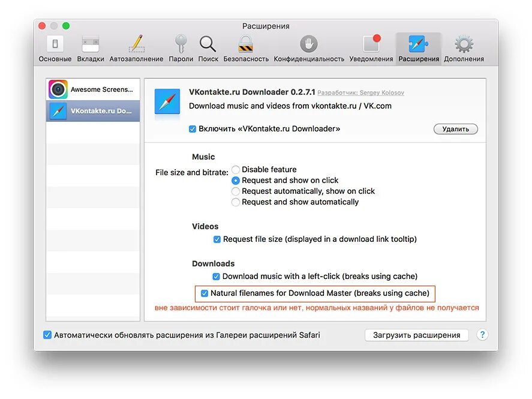The height and width of the screenshot is (399, 532).
Task: Open help with the question mark button
Action: pyautogui.click(x=482, y=335)
